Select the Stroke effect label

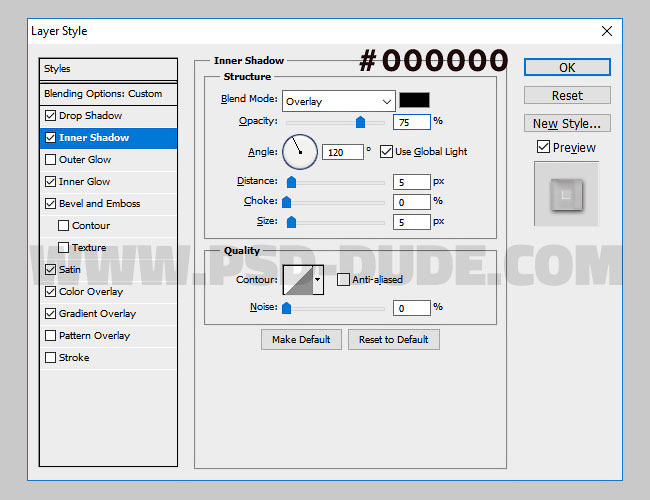[x=74, y=357]
